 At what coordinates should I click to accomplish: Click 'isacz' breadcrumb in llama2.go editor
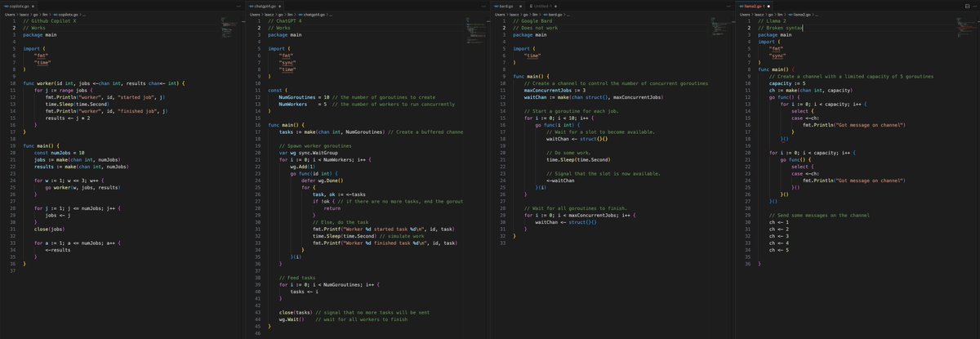(x=759, y=16)
